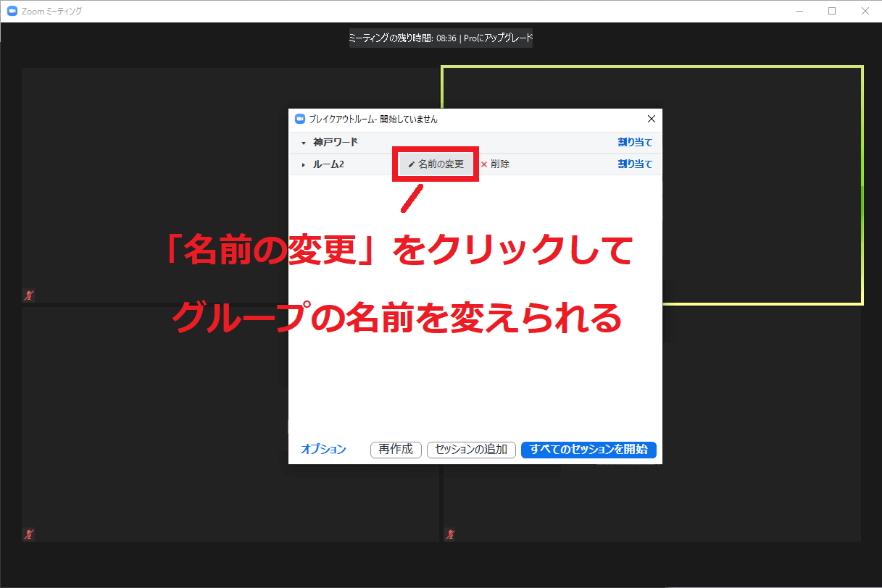The height and width of the screenshot is (588, 882).
Task: Click the Proにアップグレード link in the top banner
Action: [x=498, y=38]
